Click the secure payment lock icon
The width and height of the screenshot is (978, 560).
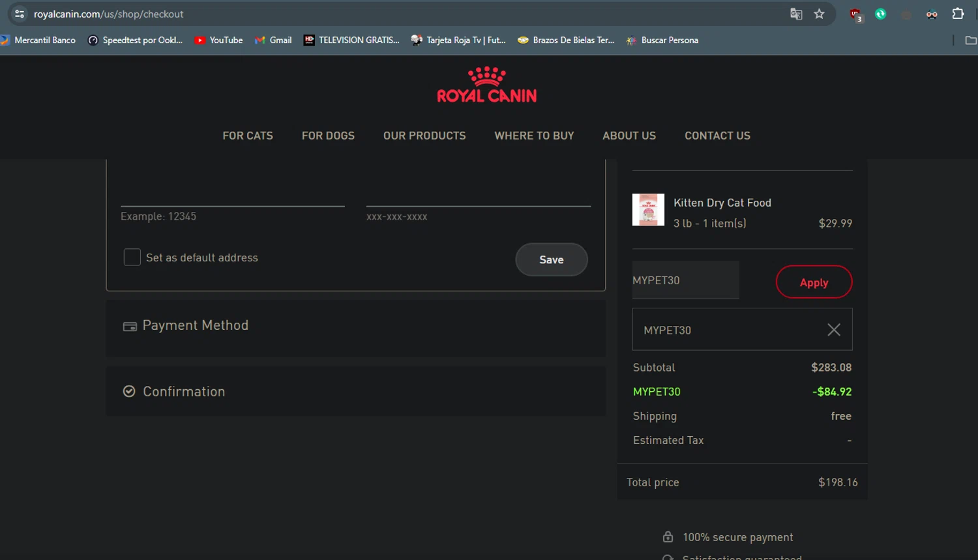[668, 537]
